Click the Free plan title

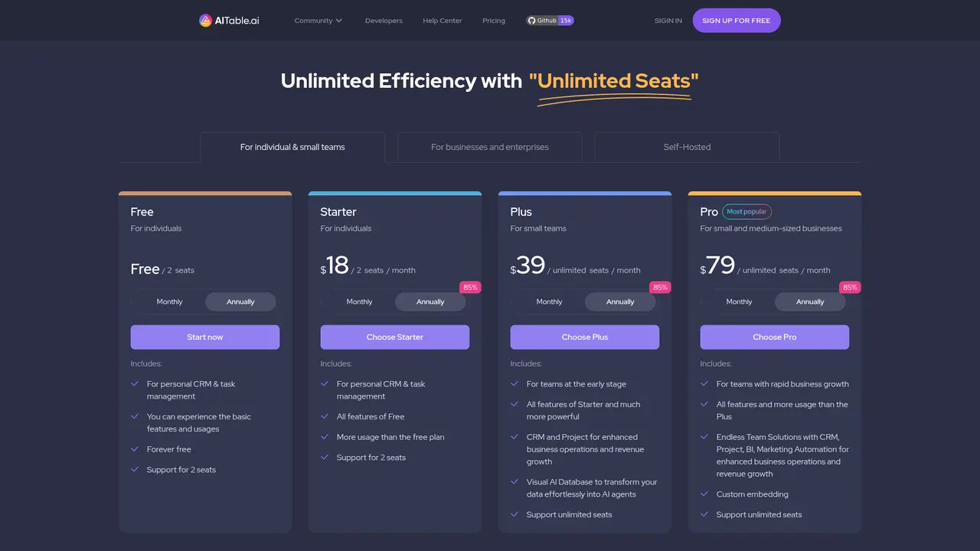click(142, 212)
